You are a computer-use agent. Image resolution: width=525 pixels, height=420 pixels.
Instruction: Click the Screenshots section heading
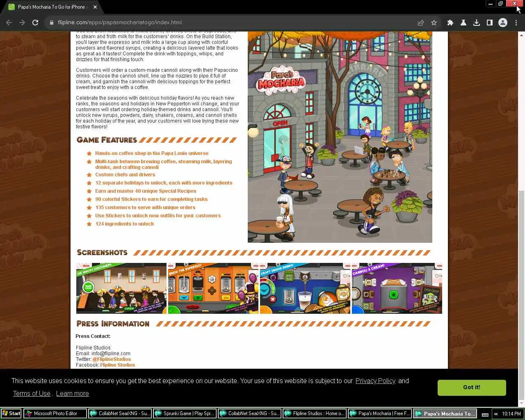[x=102, y=253]
